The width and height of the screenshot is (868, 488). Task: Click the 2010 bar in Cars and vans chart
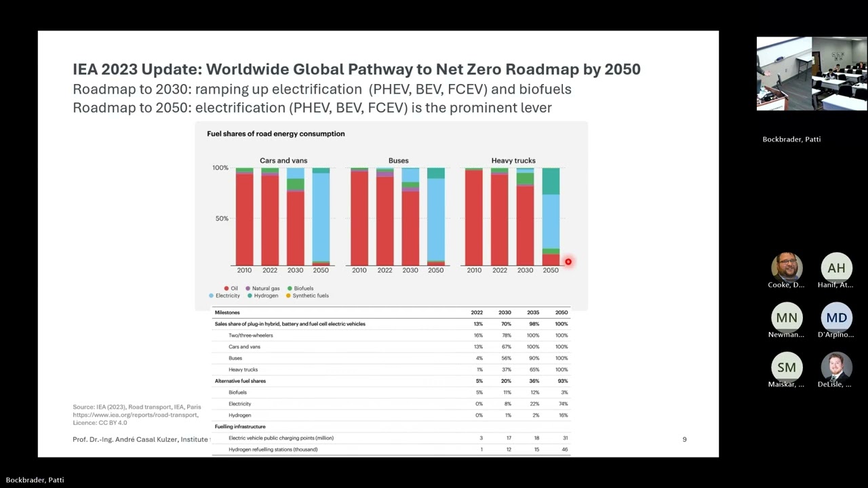pyautogui.click(x=244, y=216)
